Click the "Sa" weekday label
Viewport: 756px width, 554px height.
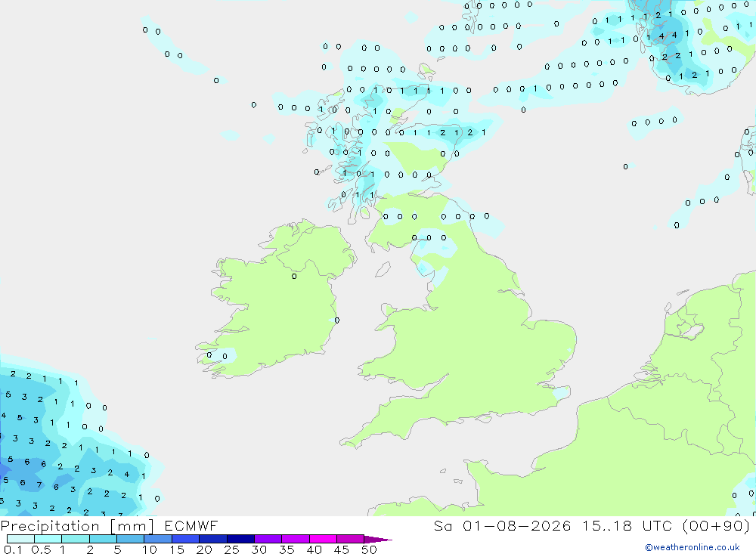(442, 525)
